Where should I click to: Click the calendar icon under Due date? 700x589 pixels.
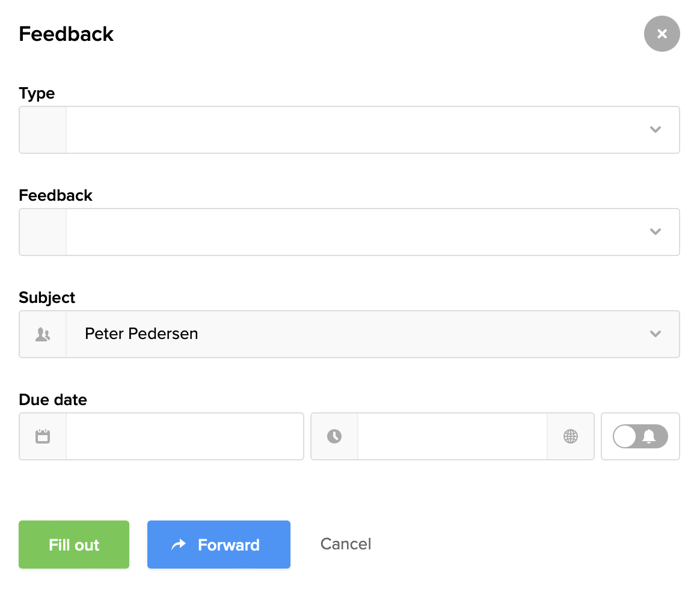[x=43, y=436]
